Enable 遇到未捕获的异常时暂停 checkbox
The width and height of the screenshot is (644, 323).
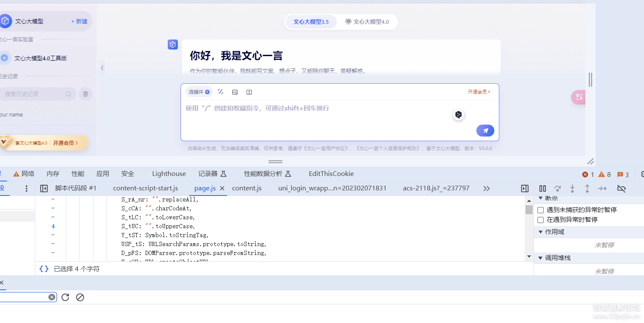point(541,210)
